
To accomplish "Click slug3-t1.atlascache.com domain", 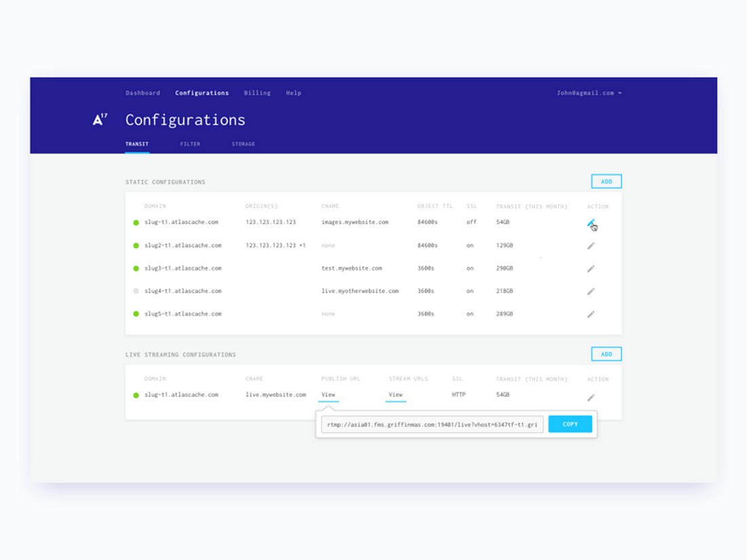I will [x=183, y=268].
